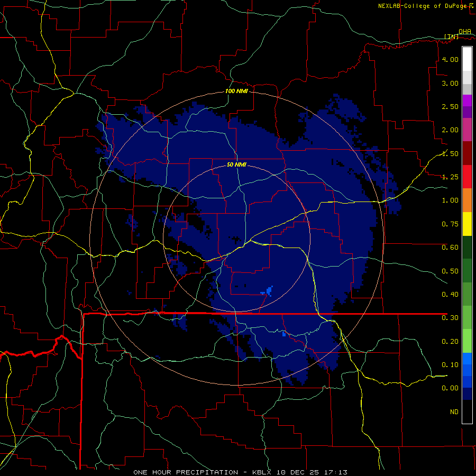Click the "100 NMI" range ring label
476x476 pixels.
tap(236, 91)
